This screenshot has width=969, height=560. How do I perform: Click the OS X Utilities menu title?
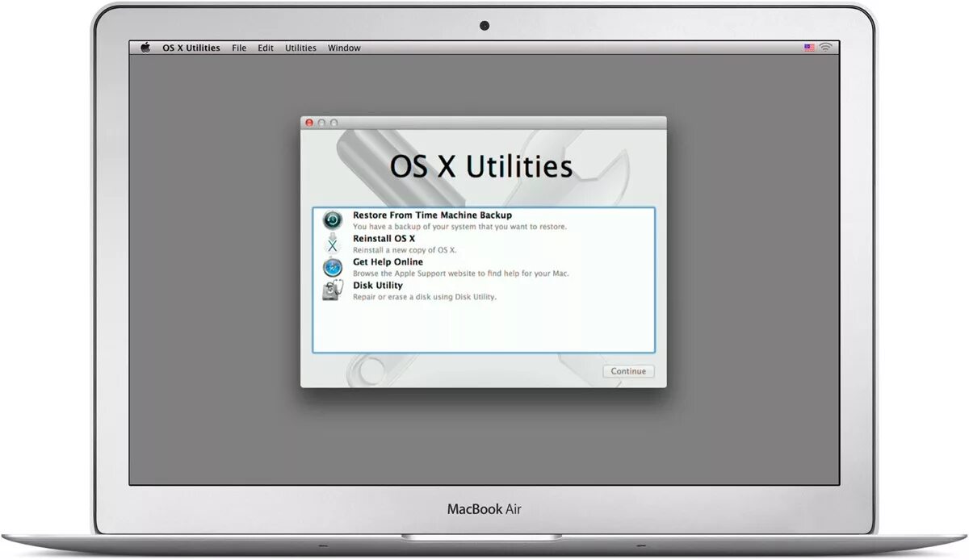coord(191,48)
